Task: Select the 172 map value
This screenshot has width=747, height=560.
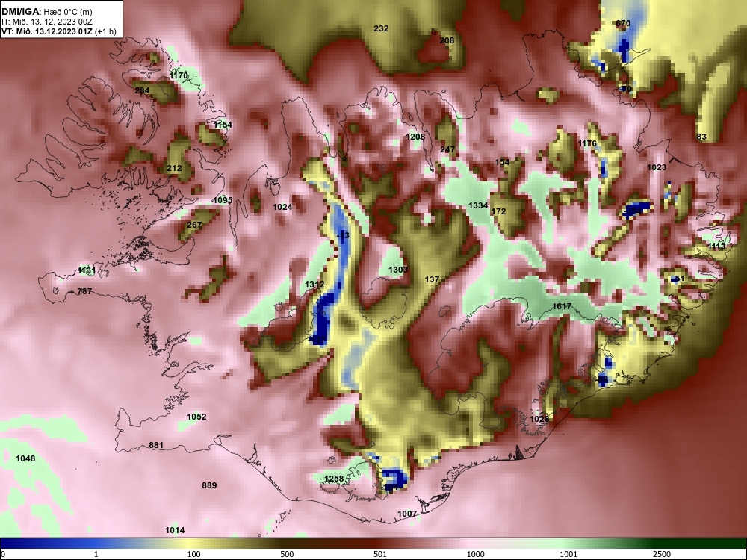Action: pos(498,211)
